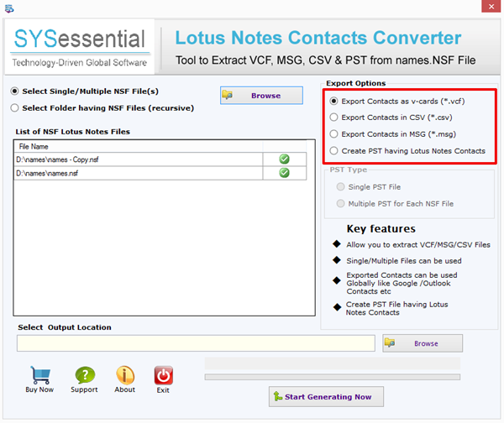This screenshot has height=423, width=504.
Task: Click the SYSessential logo
Action: 80,47
